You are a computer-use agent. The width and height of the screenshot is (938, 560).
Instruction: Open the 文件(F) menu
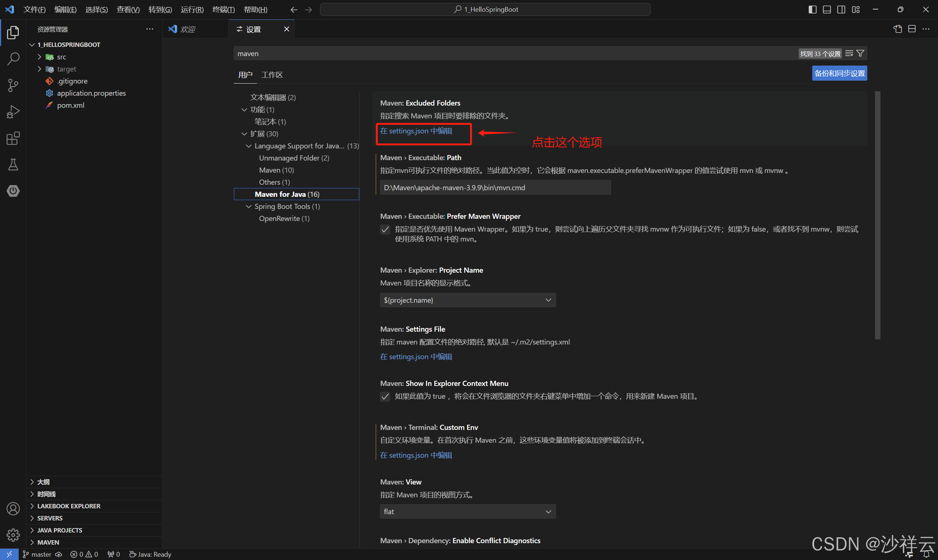click(34, 10)
